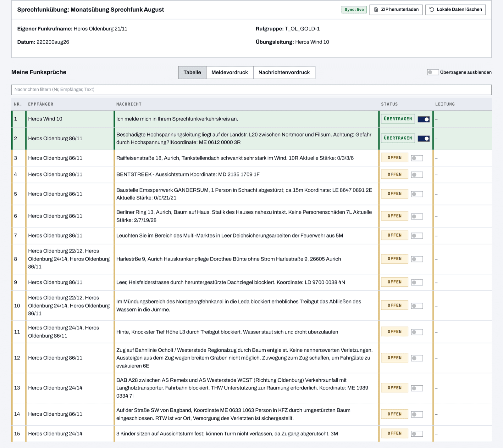Image resolution: width=503 pixels, height=448 pixels.
Task: Click the ÜBERTRAGEN badge in row 2
Action: click(x=398, y=138)
